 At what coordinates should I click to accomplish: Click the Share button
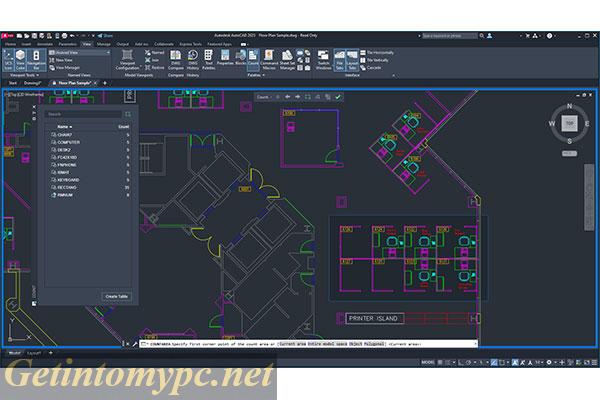(x=105, y=36)
